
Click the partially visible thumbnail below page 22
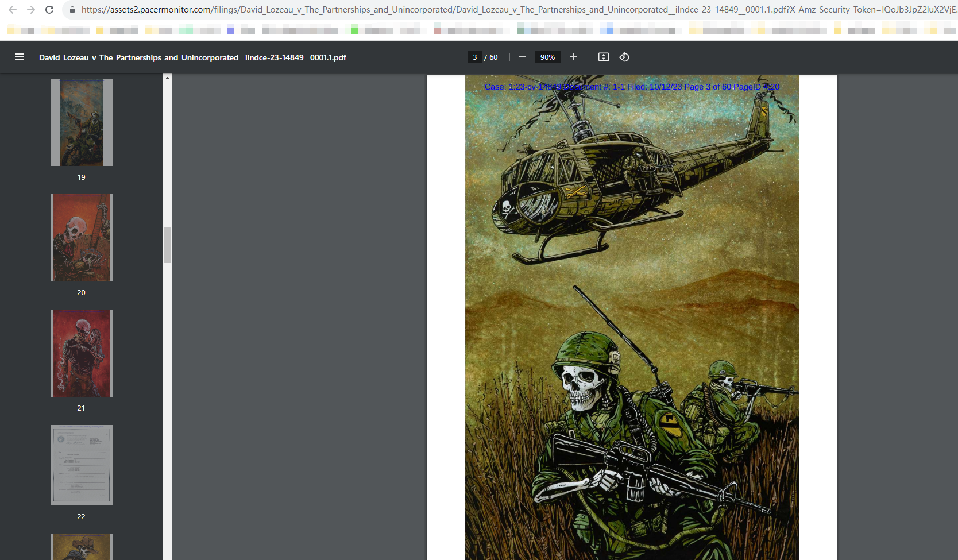pyautogui.click(x=82, y=547)
